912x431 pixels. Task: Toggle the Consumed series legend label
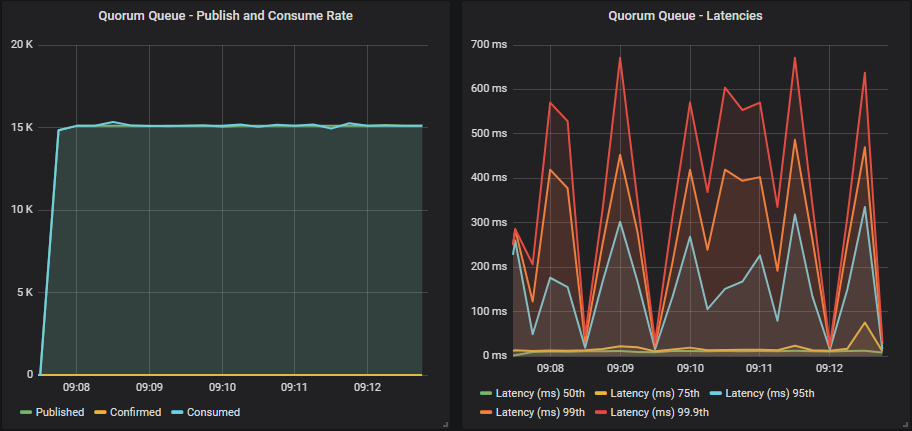pos(211,412)
